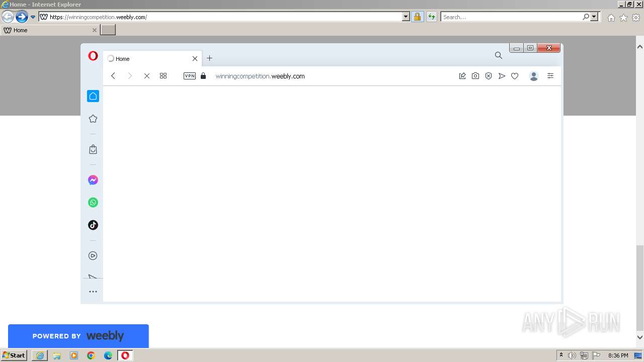
Task: Open TikTok in Opera sidebar
Action: pos(93,225)
